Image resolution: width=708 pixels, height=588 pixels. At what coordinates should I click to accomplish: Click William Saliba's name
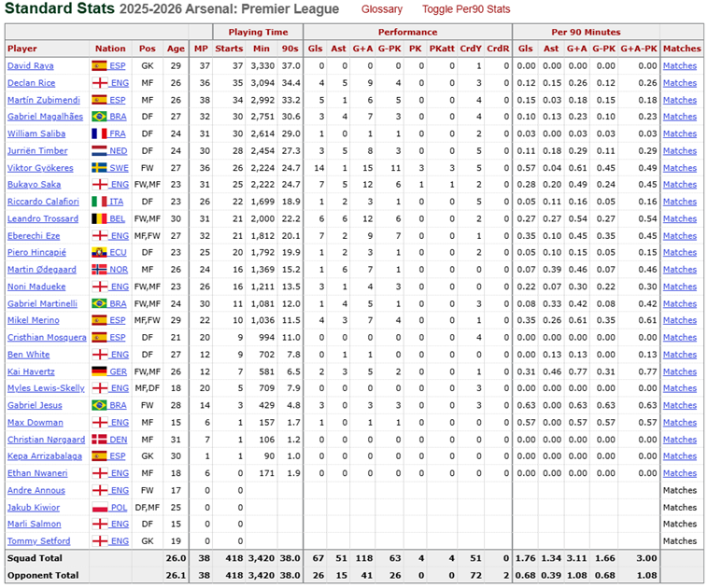(x=36, y=133)
